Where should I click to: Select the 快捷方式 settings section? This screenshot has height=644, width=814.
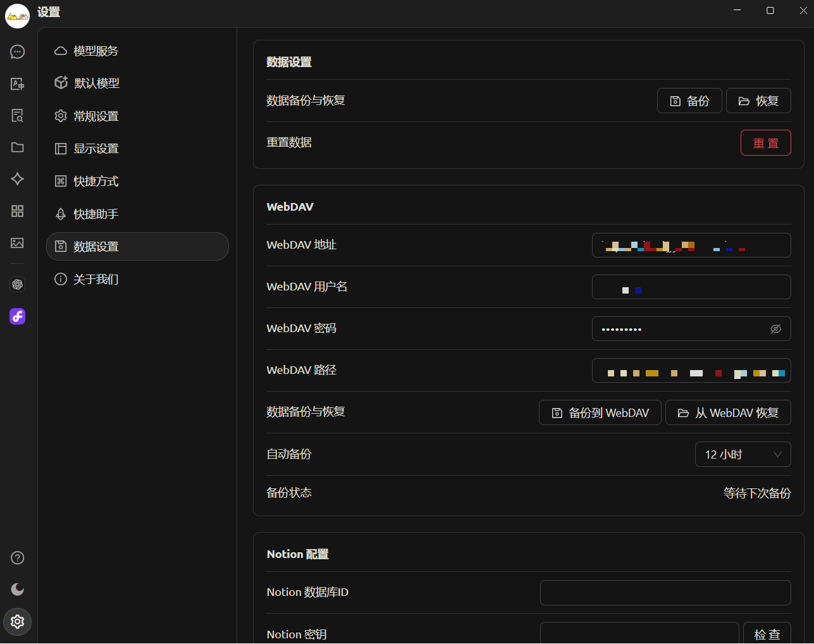click(137, 182)
